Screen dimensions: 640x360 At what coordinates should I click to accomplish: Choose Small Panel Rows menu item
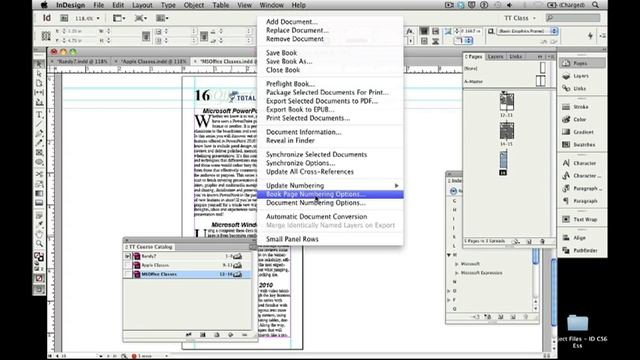[x=330, y=239]
